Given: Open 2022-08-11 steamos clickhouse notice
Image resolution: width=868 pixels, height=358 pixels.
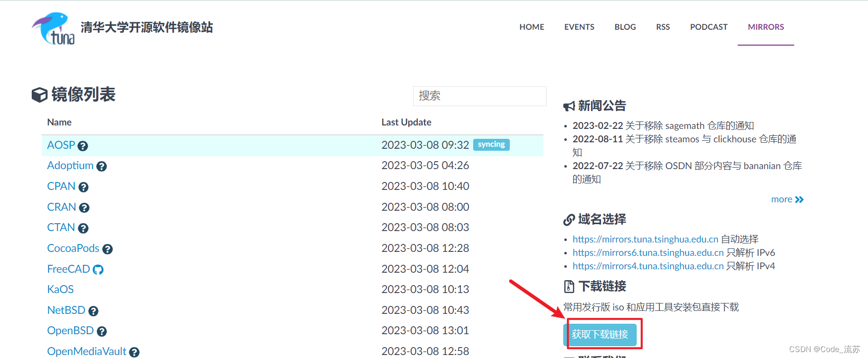Looking at the screenshot, I should coord(685,145).
